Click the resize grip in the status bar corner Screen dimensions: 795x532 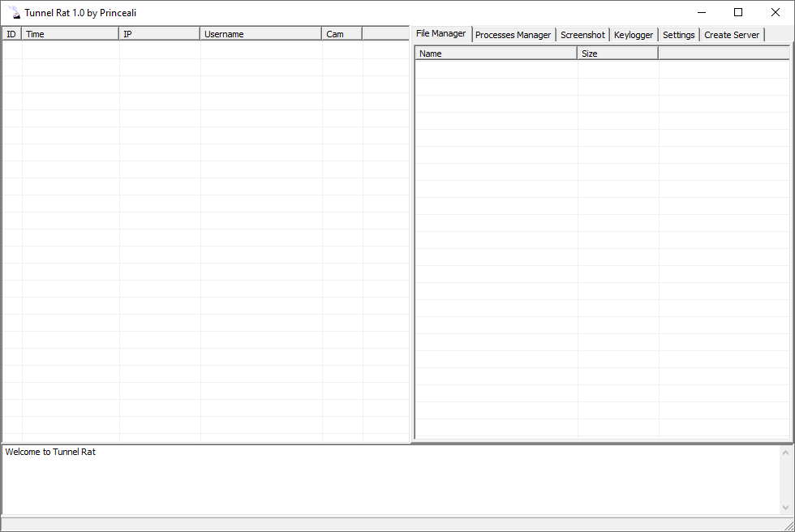[788, 525]
